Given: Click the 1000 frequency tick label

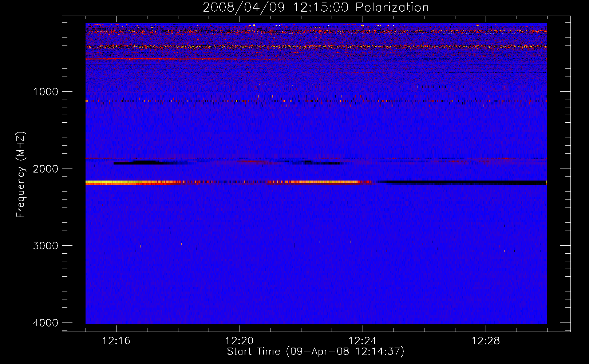Looking at the screenshot, I should (46, 92).
